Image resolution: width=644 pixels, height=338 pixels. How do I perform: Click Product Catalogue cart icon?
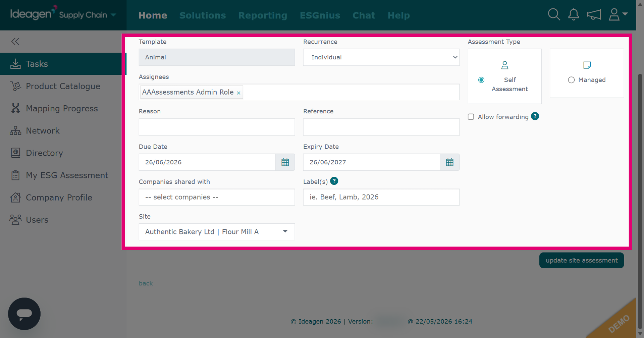[15, 86]
